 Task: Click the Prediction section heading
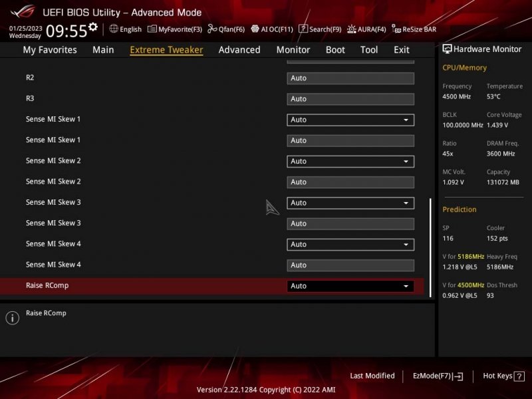(x=459, y=209)
